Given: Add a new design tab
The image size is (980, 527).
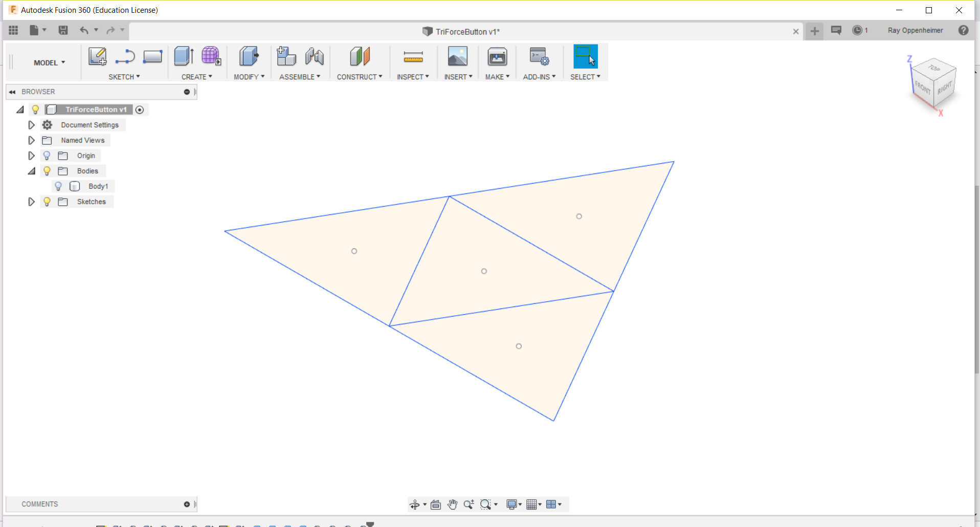Looking at the screenshot, I should 815,31.
